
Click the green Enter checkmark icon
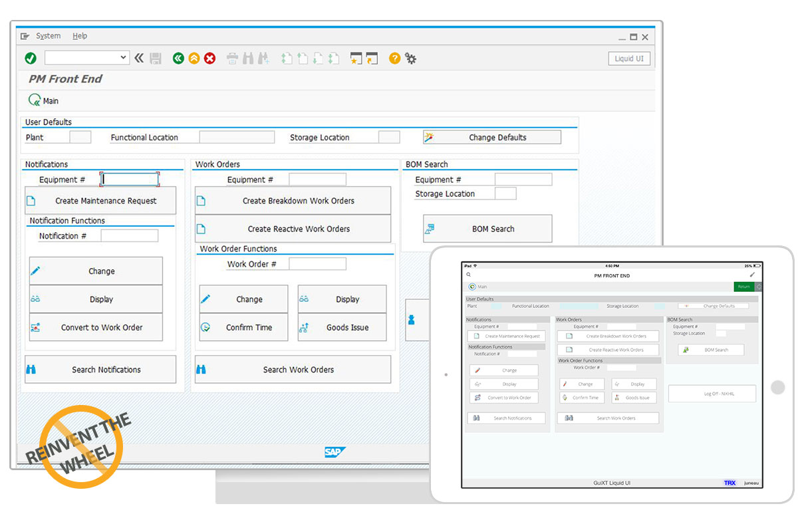[31, 59]
